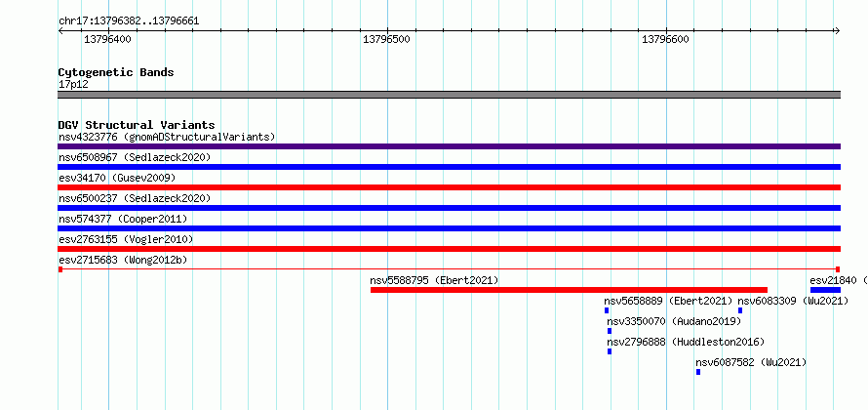Click the 13796400 ruler coordinate
Image resolution: width=868 pixels, height=410 pixels.
pos(107,40)
